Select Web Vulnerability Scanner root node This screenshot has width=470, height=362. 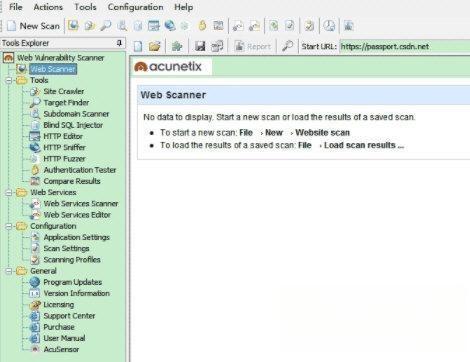click(60, 58)
